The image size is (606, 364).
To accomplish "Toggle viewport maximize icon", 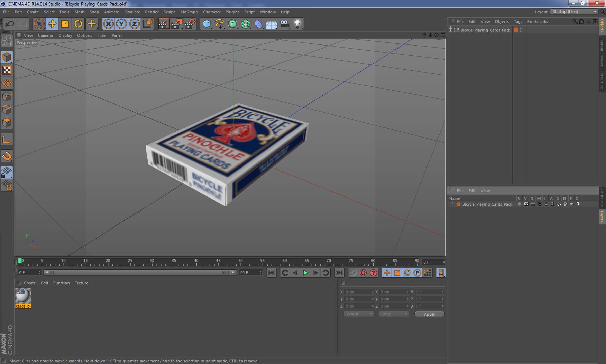I will [442, 35].
